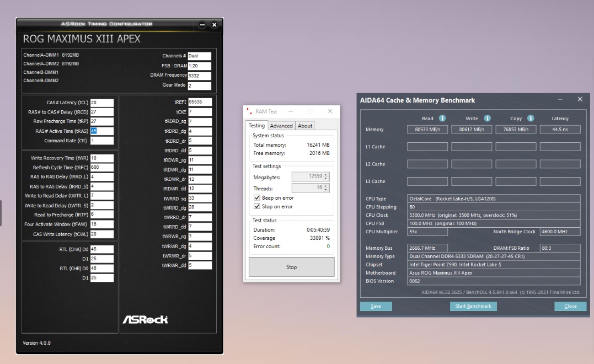Toggle the Beep on error checkbox
Viewport: 594px width, 364px height.
[257, 198]
